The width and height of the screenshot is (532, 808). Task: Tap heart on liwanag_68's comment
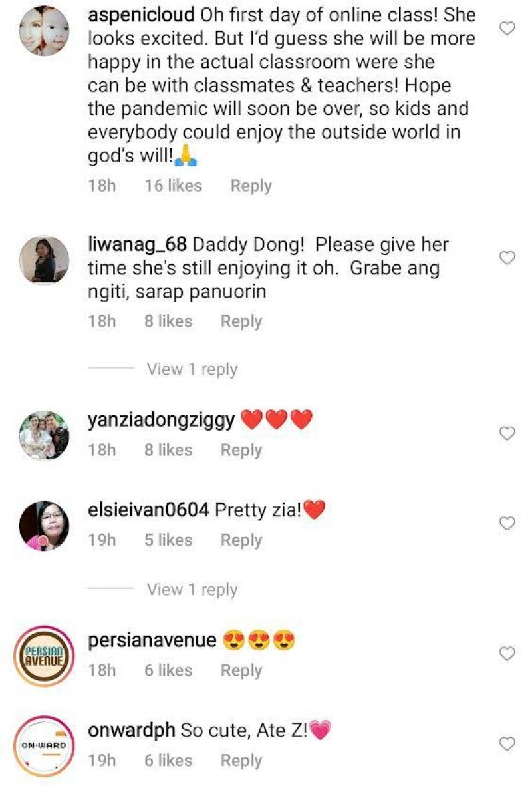(x=507, y=258)
